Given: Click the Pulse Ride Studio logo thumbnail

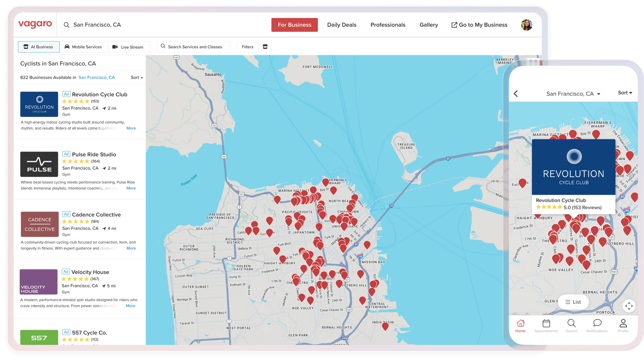Looking at the screenshot, I should tap(39, 164).
